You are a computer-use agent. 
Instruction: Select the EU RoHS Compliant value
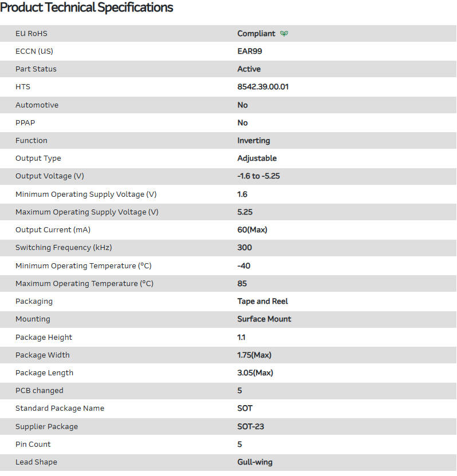(256, 34)
